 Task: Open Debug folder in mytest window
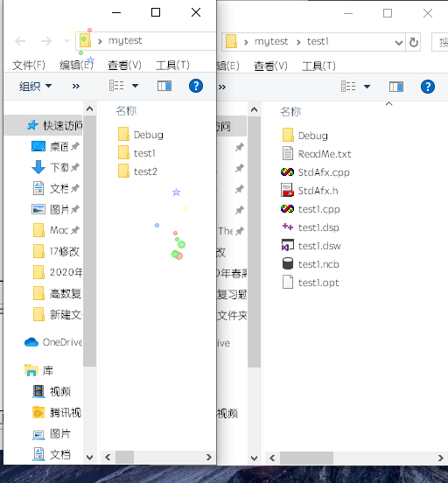pyautogui.click(x=141, y=135)
